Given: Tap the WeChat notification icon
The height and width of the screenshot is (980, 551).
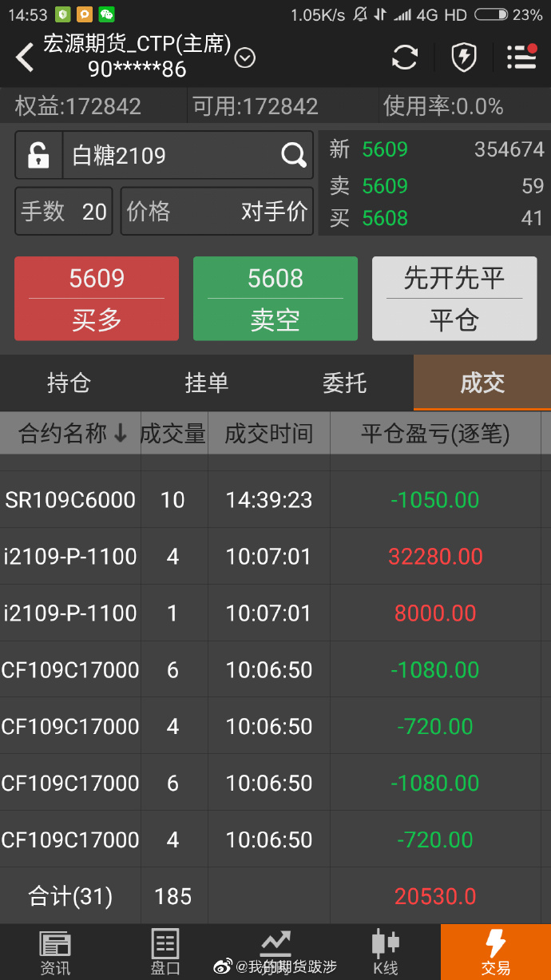Looking at the screenshot, I should click(x=106, y=14).
